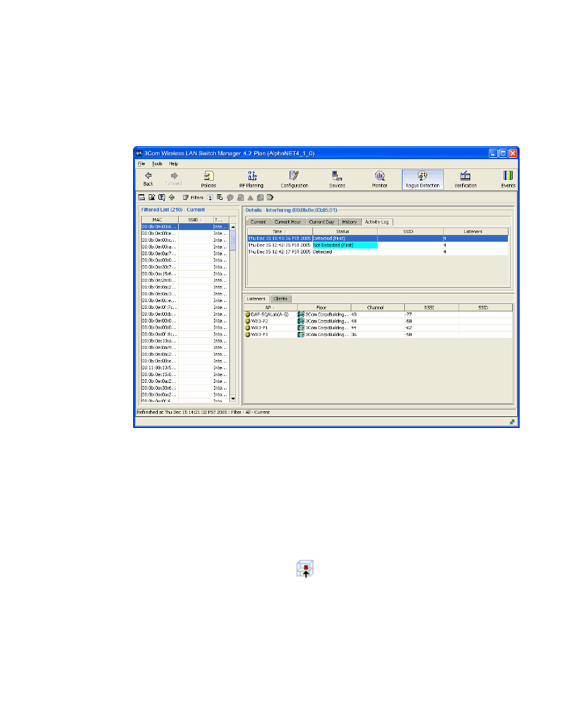Select the Activity Log tab
588x706 pixels.
point(377,222)
